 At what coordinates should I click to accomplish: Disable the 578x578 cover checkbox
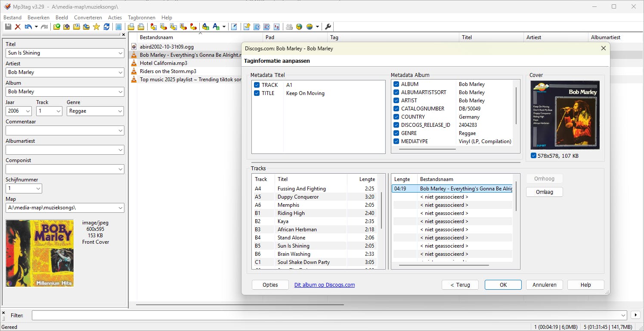[x=534, y=156]
